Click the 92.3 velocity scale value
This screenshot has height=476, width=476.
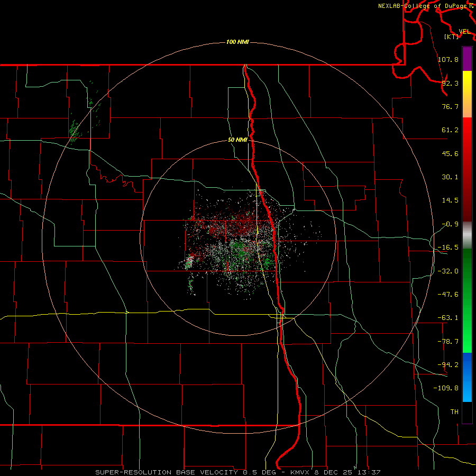point(450,83)
